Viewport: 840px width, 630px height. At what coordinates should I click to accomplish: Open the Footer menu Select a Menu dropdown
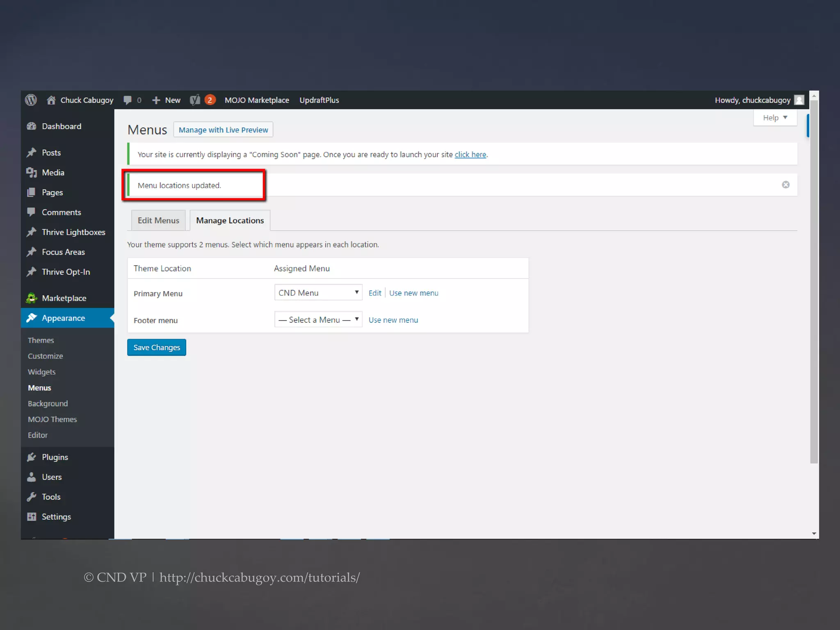point(318,320)
